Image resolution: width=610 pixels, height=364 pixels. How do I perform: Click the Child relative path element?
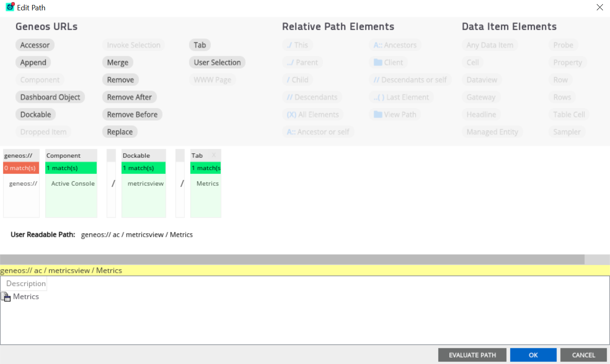point(298,80)
